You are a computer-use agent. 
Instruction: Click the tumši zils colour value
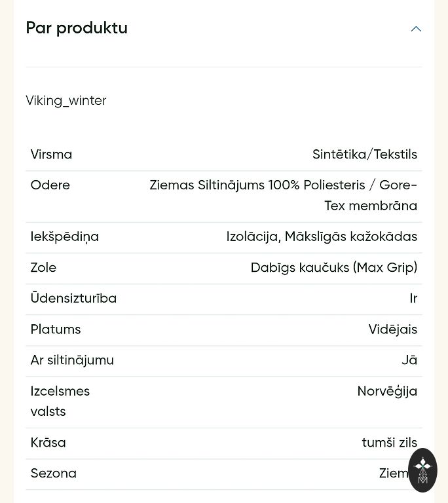coord(389,443)
